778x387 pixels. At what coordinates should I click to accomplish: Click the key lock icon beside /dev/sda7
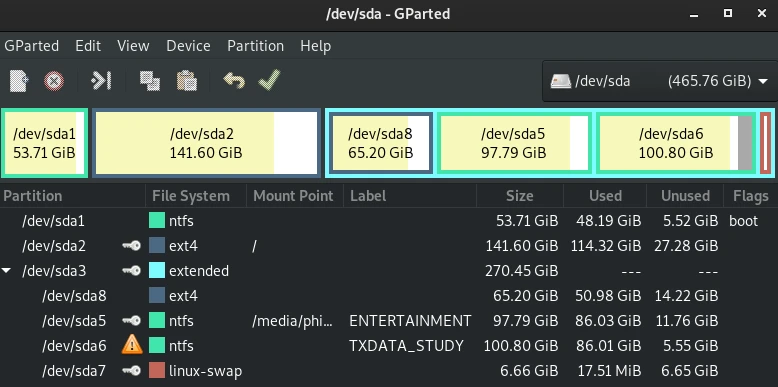pos(131,371)
